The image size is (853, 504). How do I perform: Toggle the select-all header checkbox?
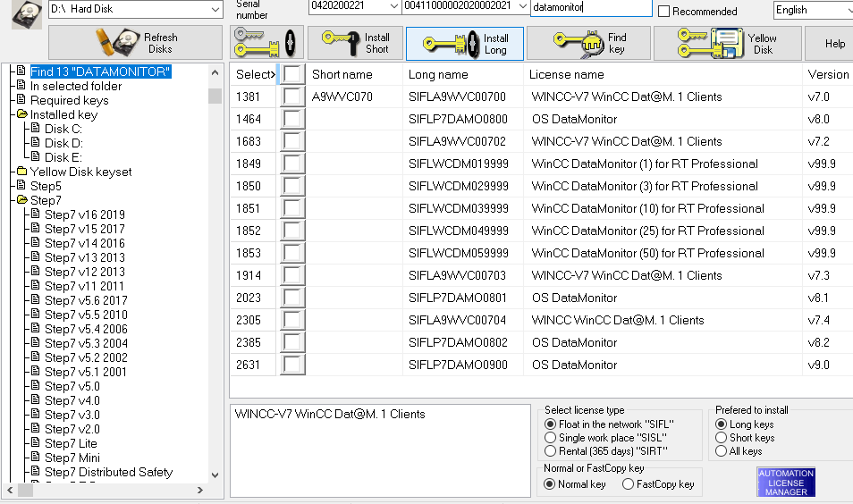[x=292, y=74]
